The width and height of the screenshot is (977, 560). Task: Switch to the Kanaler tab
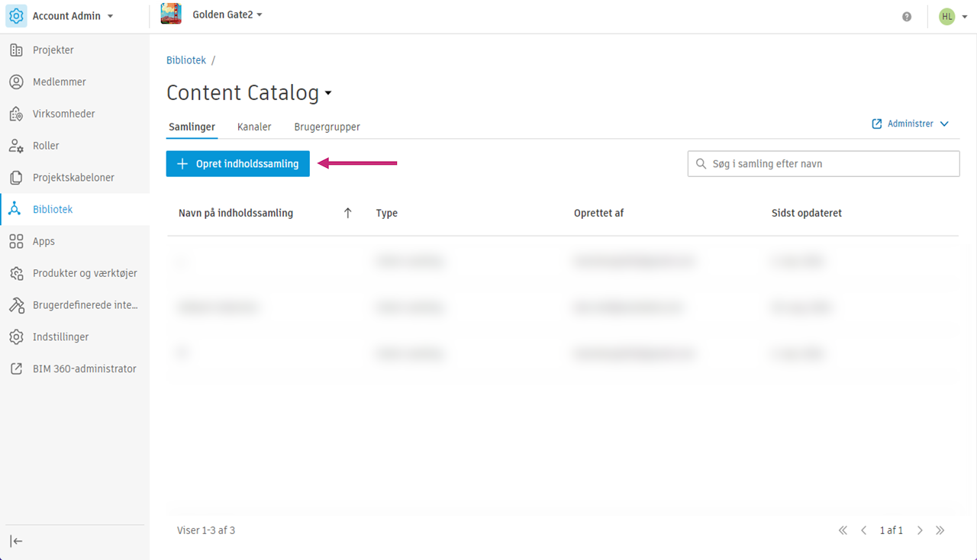254,127
